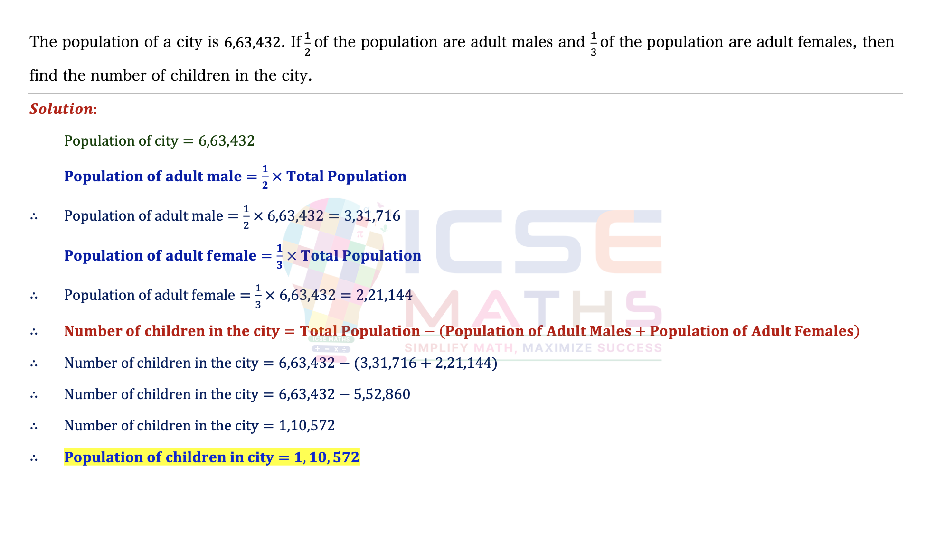Click the line ending in 1,10,572 unhighlighted
The image size is (945, 560).
pyautogui.click(x=199, y=426)
